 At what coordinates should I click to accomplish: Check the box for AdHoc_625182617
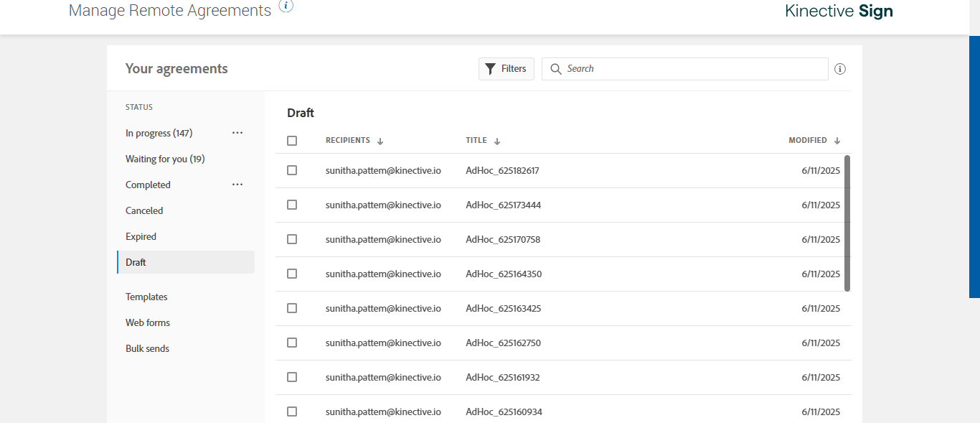[x=292, y=171]
